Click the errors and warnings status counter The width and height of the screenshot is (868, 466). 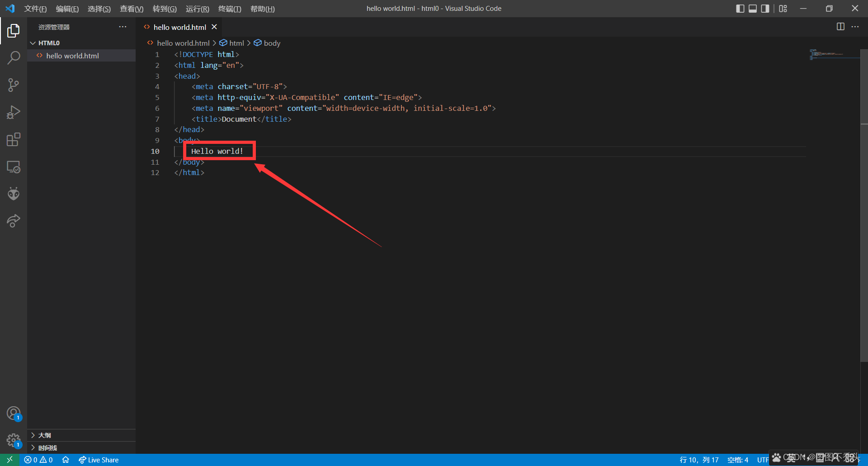38,460
